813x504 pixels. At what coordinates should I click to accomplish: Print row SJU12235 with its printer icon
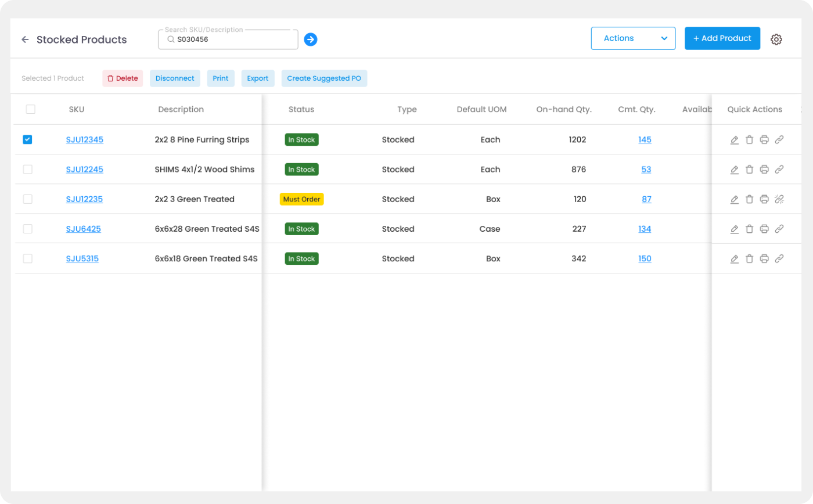point(764,199)
